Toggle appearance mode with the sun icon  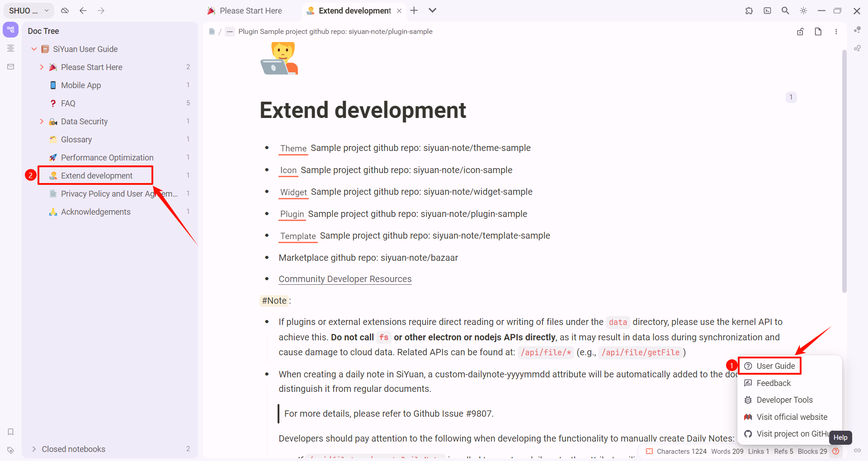(803, 10)
